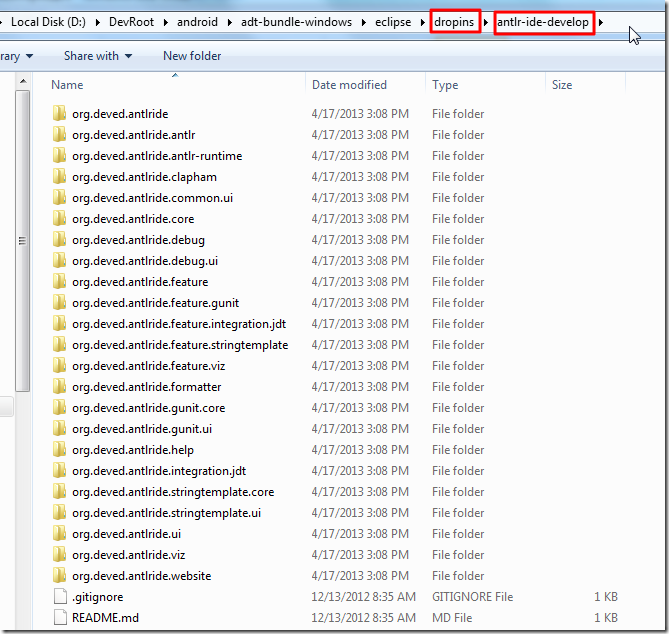Image resolution: width=669 pixels, height=634 pixels.
Task: Select the org.deved.antlride.website folder name
Action: 142,576
